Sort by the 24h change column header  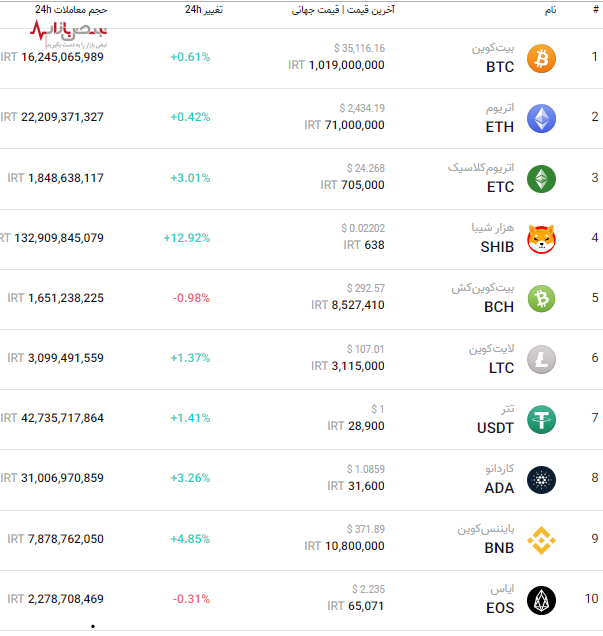coord(203,9)
